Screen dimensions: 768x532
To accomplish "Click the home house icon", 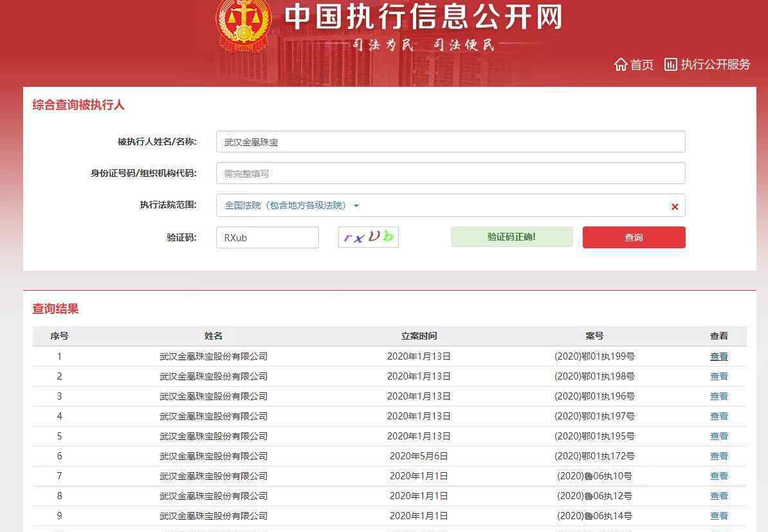I will click(x=621, y=64).
